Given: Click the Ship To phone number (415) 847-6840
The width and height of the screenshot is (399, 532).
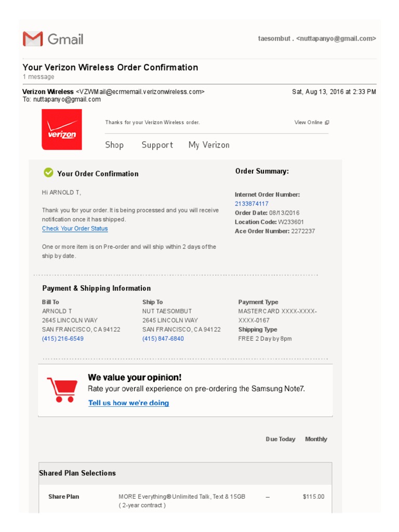Looking at the screenshot, I should [x=163, y=339].
